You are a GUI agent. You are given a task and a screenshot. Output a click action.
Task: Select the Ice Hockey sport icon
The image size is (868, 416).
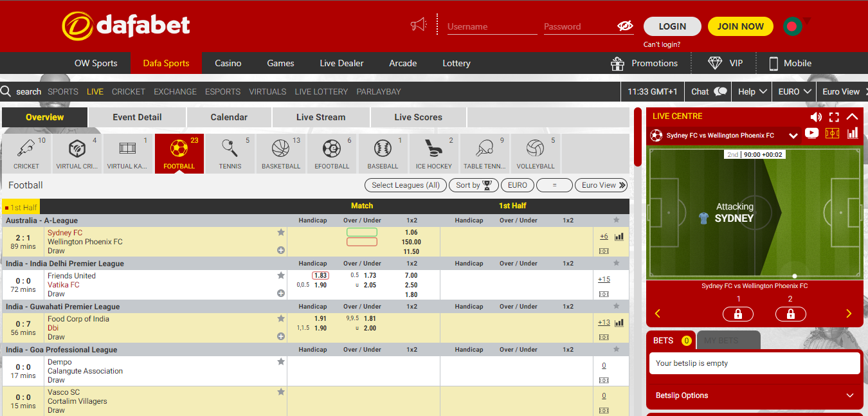click(x=434, y=154)
